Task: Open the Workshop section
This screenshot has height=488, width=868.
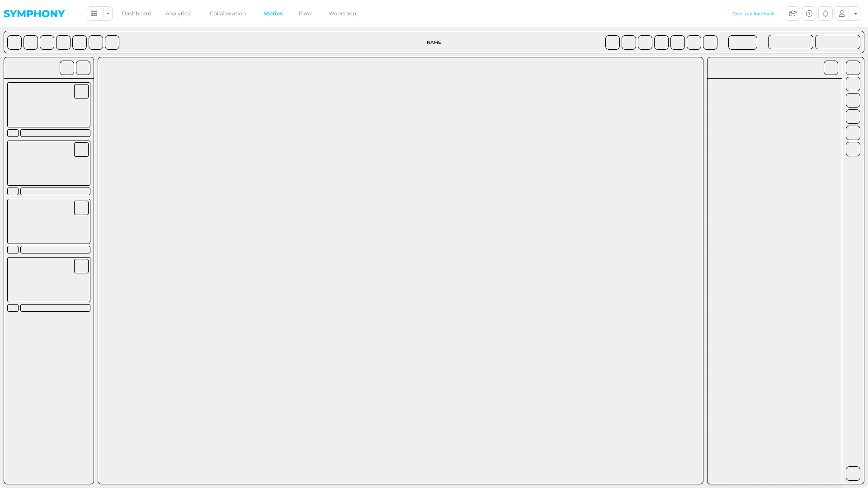Action: tap(342, 14)
